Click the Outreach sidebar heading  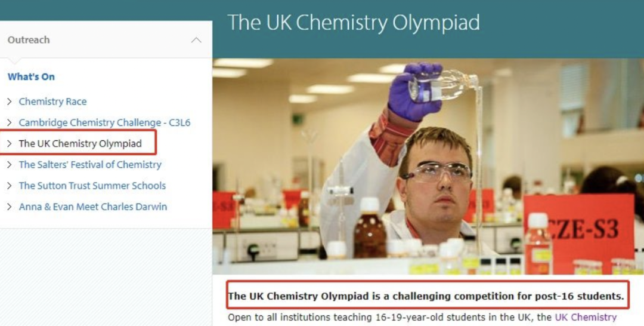[x=29, y=40]
